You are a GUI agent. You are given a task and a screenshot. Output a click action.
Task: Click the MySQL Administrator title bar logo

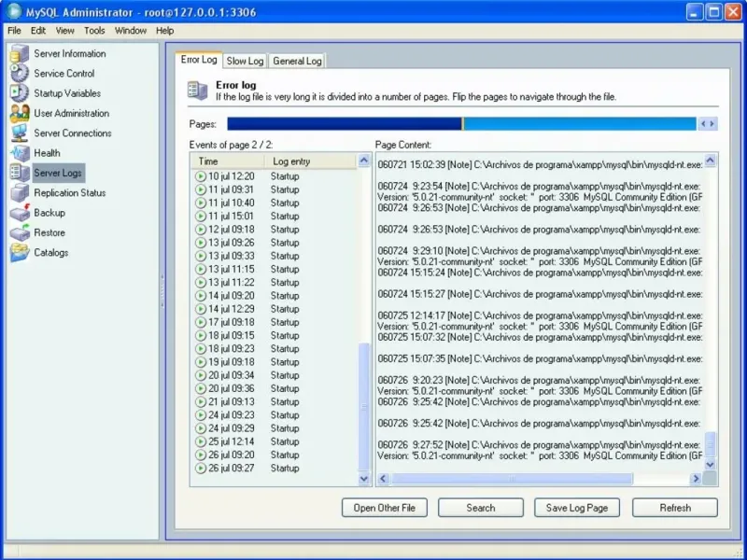coord(14,11)
